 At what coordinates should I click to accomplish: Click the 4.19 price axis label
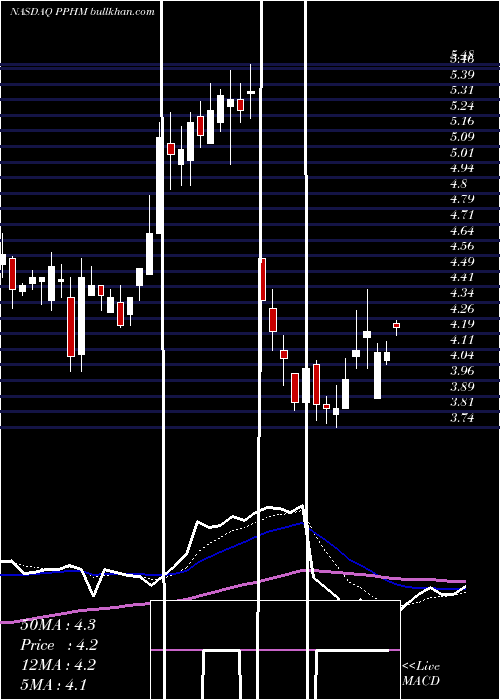pos(462,324)
